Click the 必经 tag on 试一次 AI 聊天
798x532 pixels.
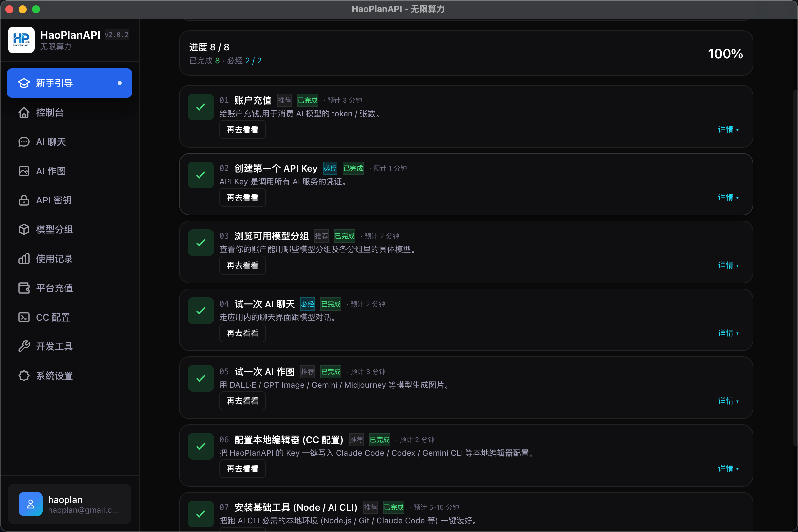[308, 304]
